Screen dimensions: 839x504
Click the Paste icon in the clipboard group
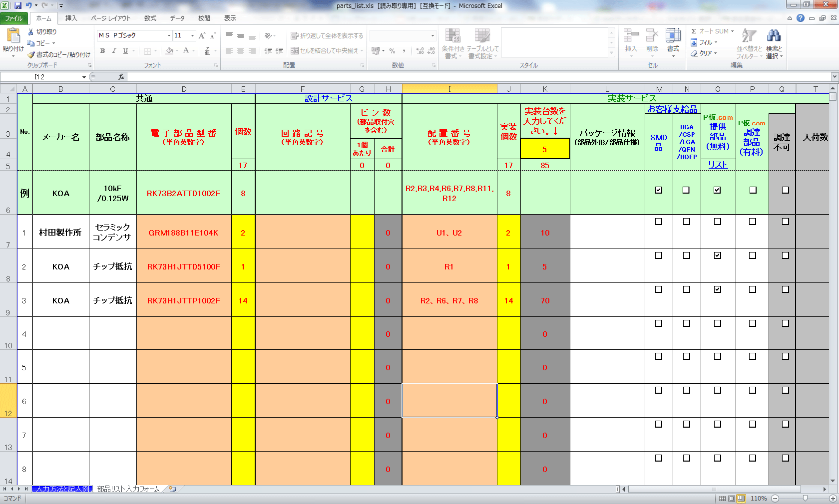click(13, 36)
